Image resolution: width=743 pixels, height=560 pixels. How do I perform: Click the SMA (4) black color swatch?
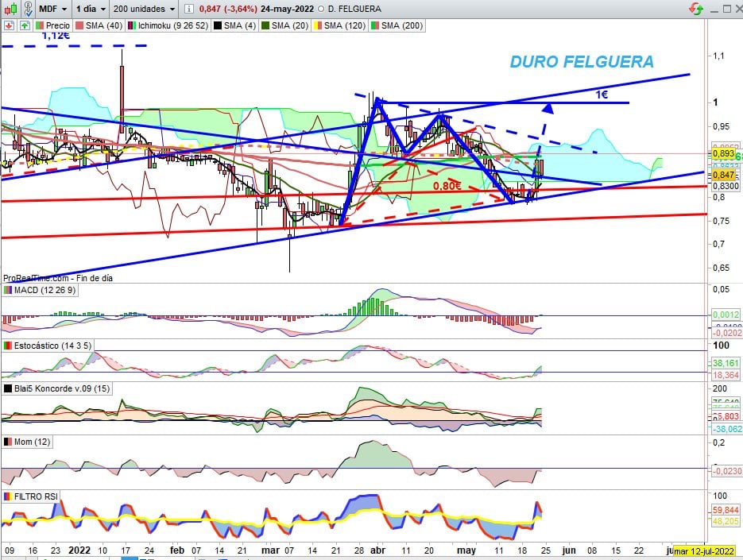click(218, 25)
